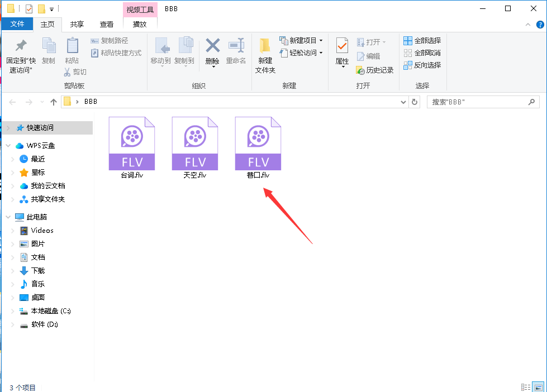The width and height of the screenshot is (547, 392).
Task: Open Pictures (图片) in sidebar
Action: [32, 244]
